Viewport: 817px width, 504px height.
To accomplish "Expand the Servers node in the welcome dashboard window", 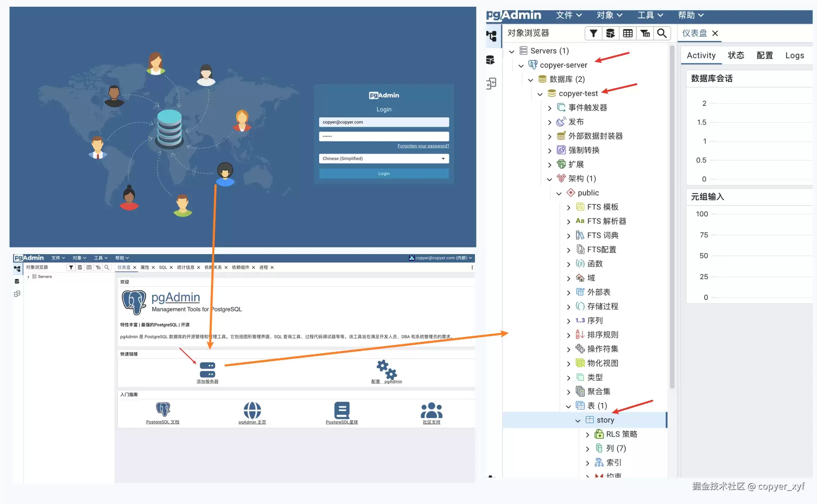I will [x=28, y=277].
